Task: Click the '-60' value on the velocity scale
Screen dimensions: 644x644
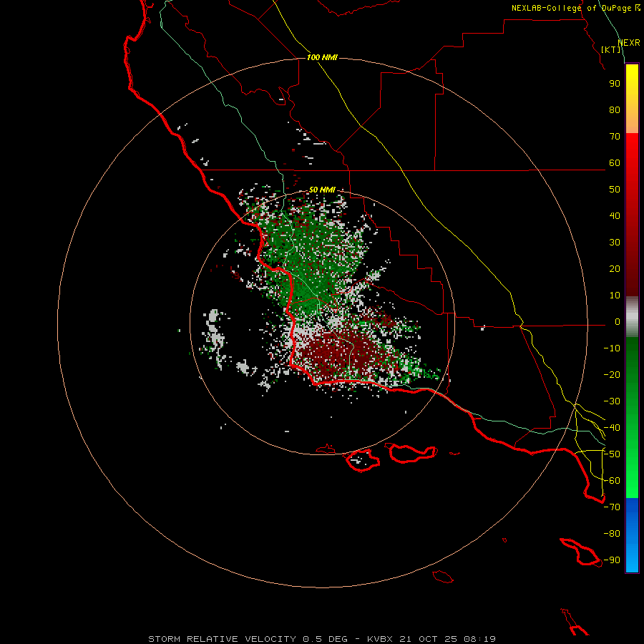Action: tap(612, 481)
